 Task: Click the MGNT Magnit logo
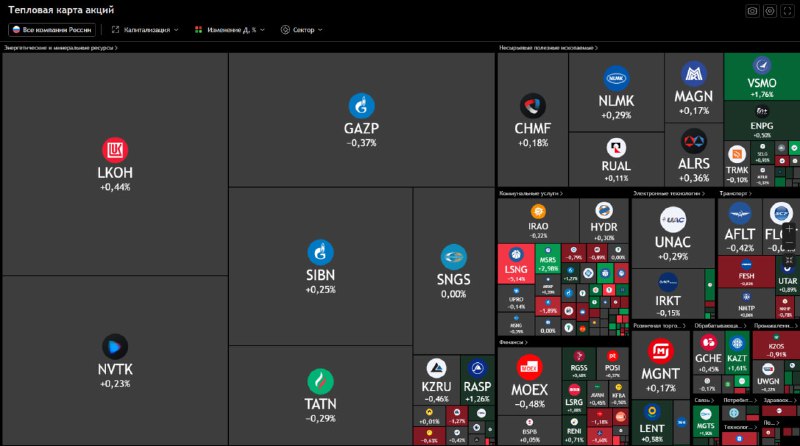[661, 351]
